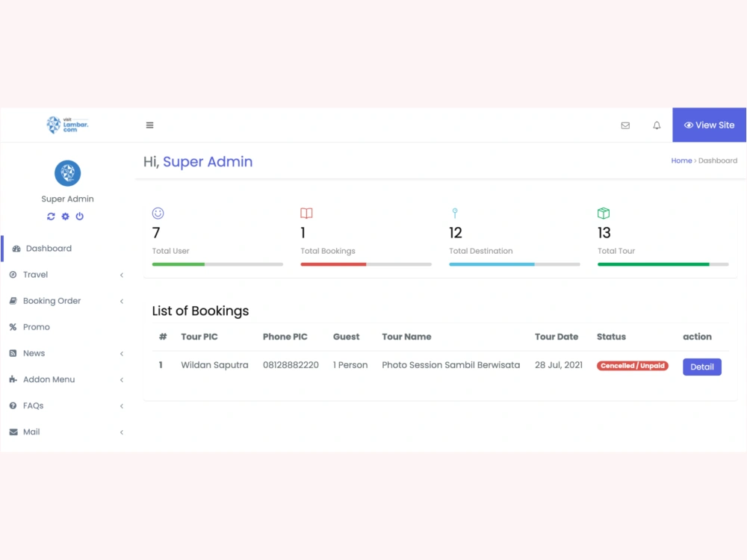Click the 28 Jul, 2021 date cell
The height and width of the screenshot is (560, 747).
coord(558,365)
